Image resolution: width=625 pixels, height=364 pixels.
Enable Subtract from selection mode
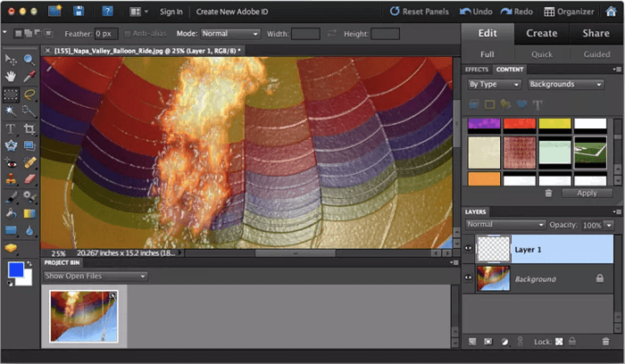point(37,33)
